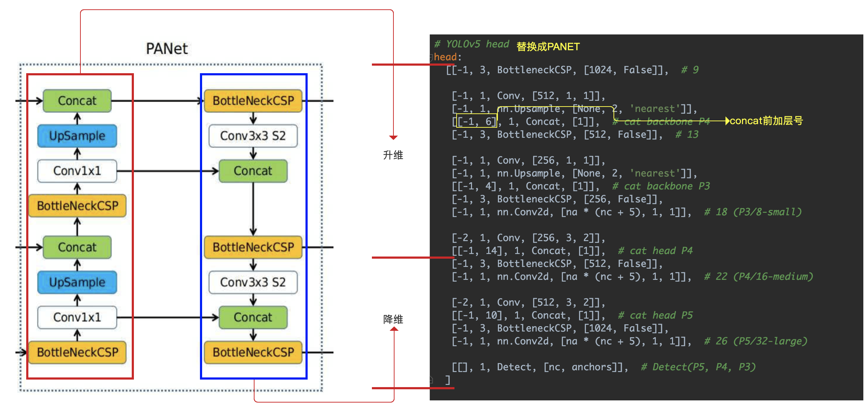Select the # 22 (P4/16-medium) comment

pos(758,277)
